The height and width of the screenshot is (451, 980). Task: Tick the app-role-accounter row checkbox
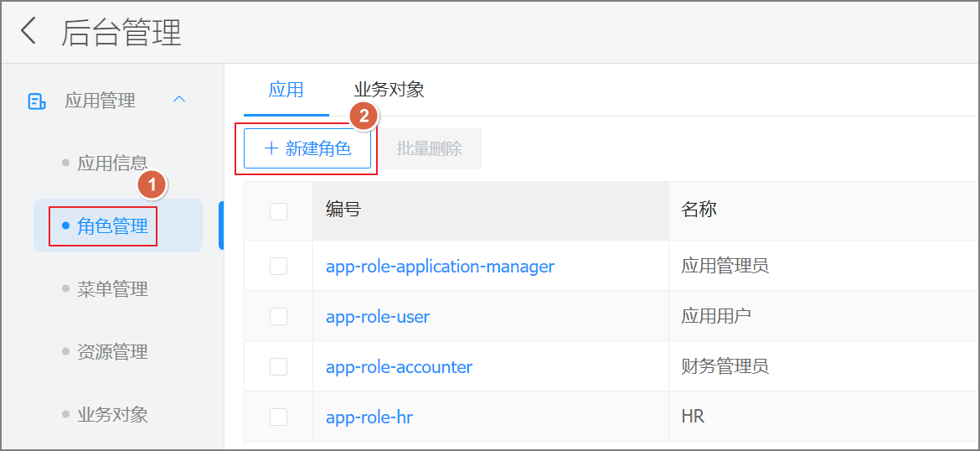tap(278, 367)
